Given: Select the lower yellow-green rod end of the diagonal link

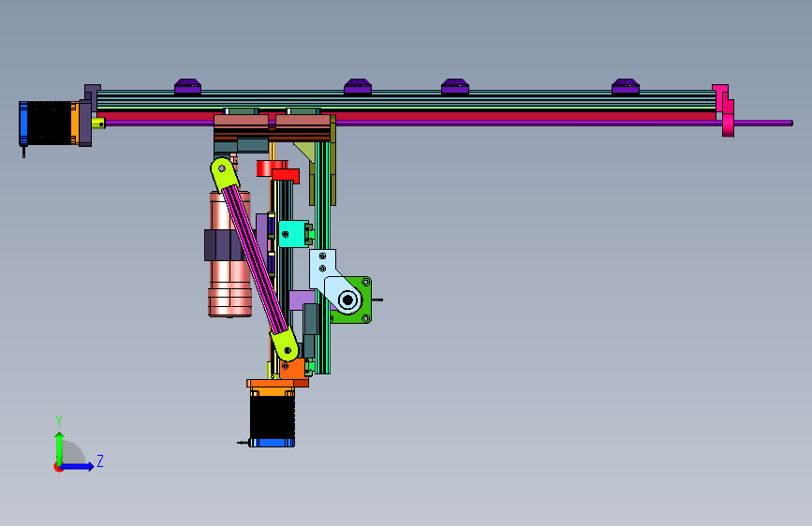Looking at the screenshot, I should [x=285, y=344].
